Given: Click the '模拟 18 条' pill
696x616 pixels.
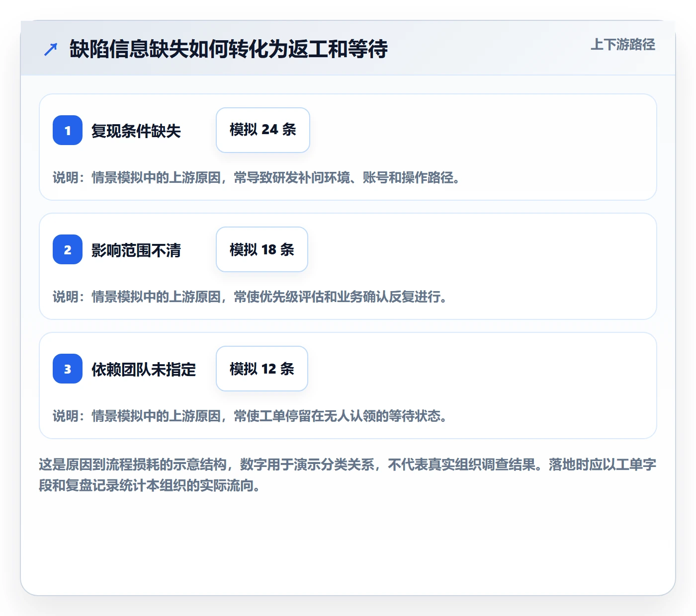Looking at the screenshot, I should [262, 249].
